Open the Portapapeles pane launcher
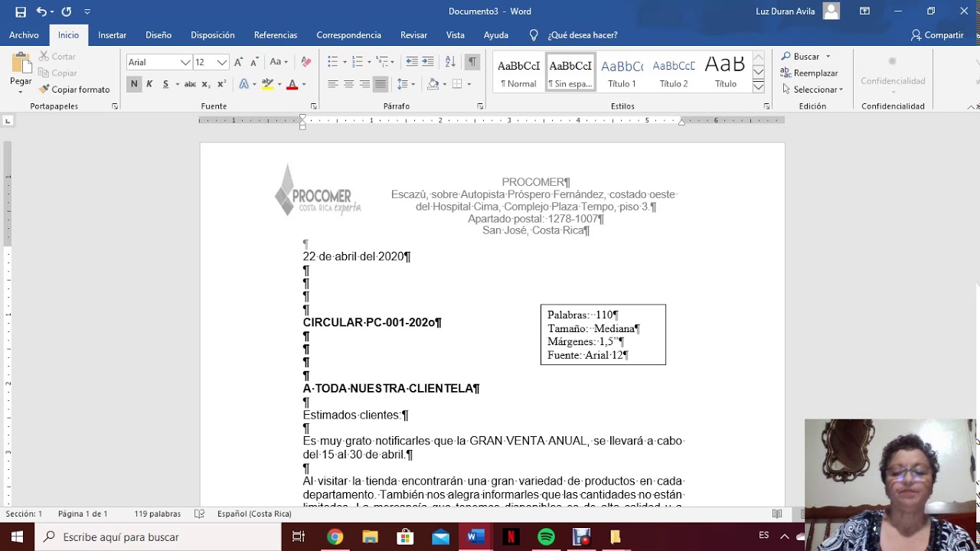 point(115,106)
